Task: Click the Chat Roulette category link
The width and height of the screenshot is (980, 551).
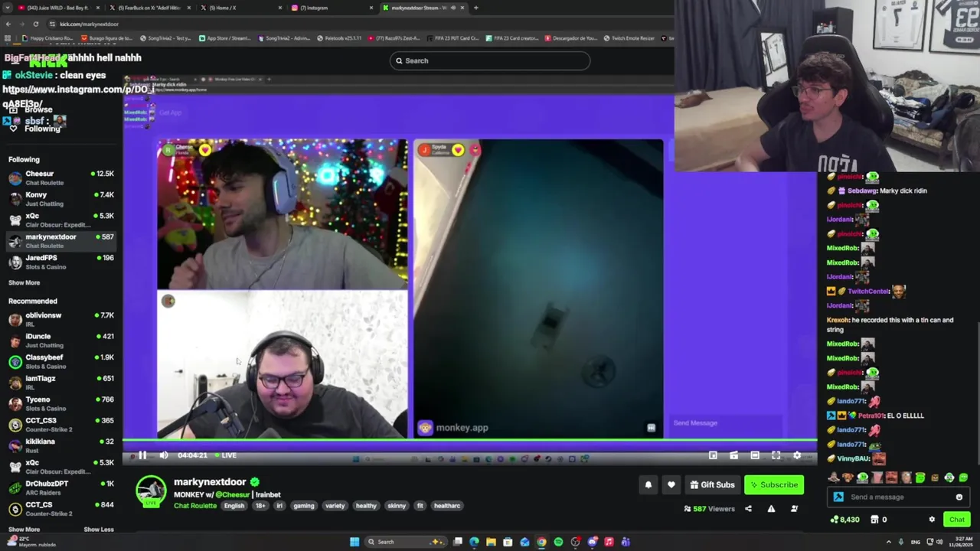Action: coord(195,506)
